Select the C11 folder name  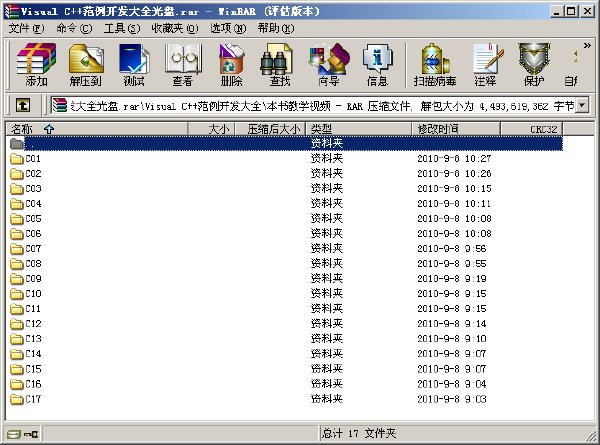tap(33, 309)
